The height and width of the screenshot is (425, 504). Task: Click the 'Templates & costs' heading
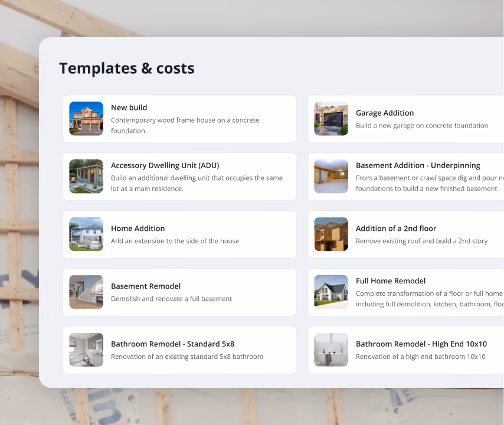pos(127,68)
